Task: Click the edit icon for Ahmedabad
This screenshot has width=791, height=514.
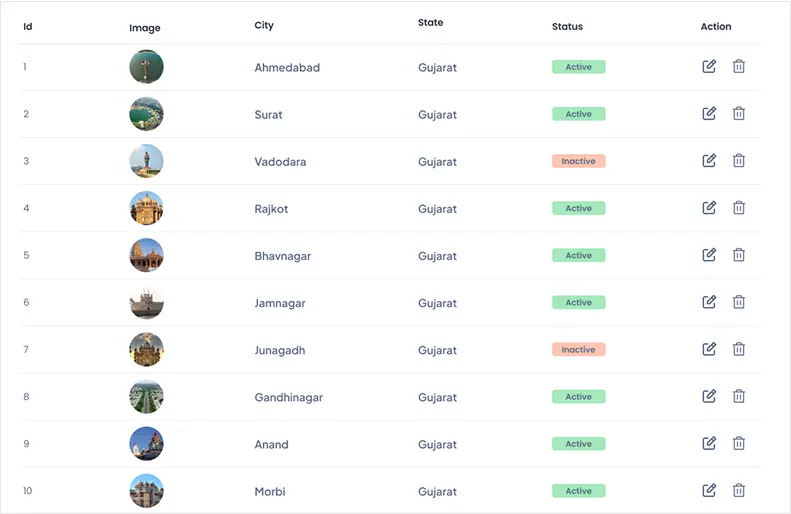Action: pos(709,66)
